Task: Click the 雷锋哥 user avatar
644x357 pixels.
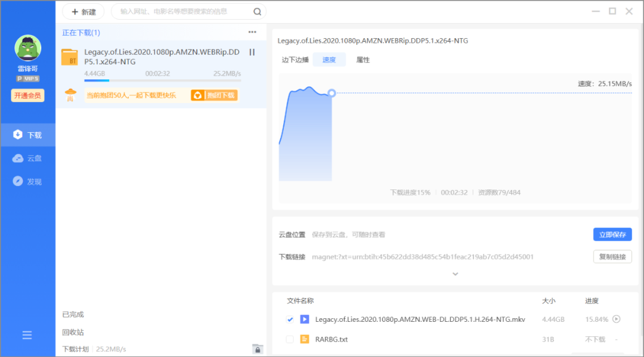Action: (27, 48)
